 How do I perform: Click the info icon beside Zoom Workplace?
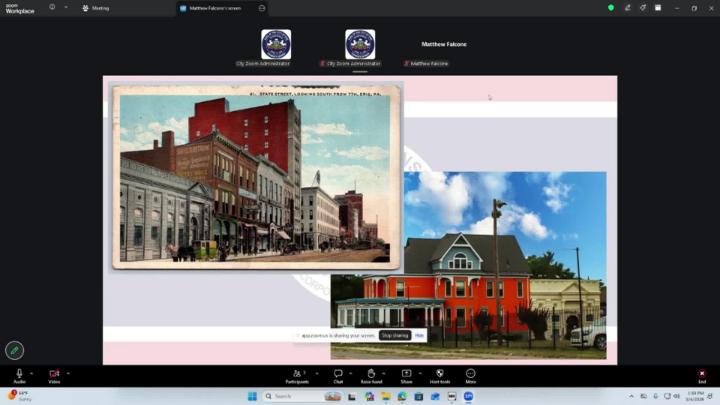tap(52, 7)
